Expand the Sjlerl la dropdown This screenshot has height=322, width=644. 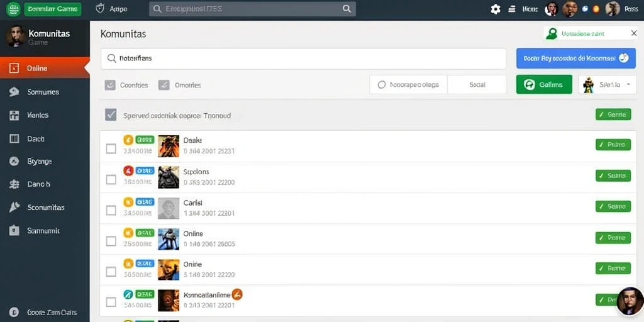pos(608,85)
